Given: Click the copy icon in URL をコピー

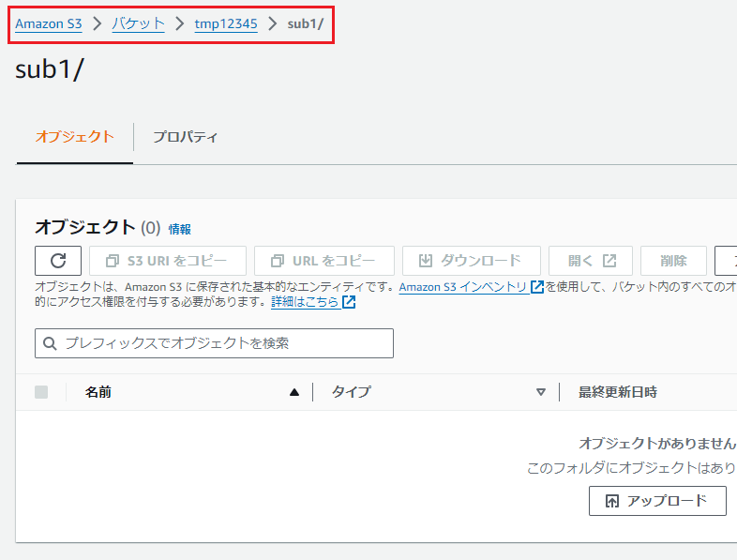Looking at the screenshot, I should point(278,261).
